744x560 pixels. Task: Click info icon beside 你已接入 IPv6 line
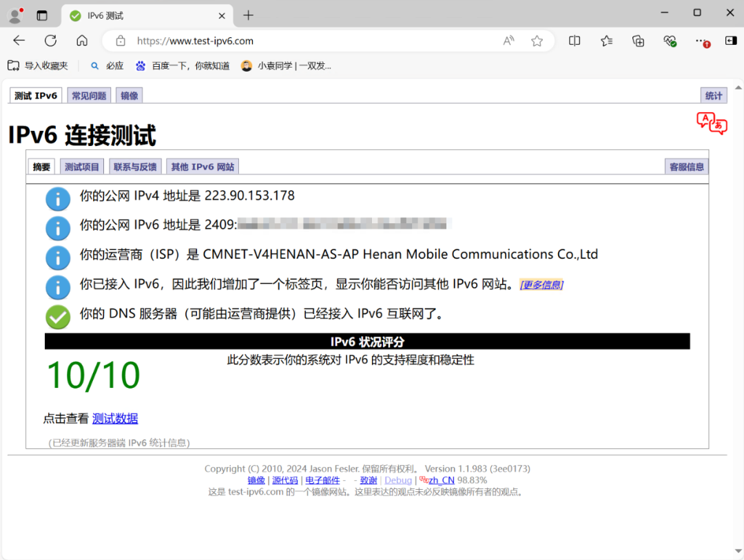pyautogui.click(x=58, y=287)
